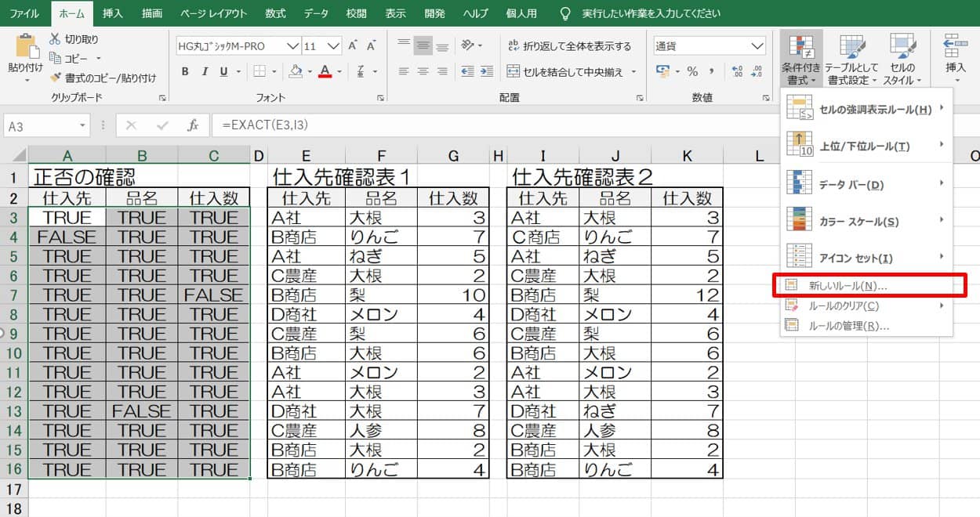980x517 pixels.
Task: Expand the Name Box A3 dropdown arrow
Action: pyautogui.click(x=82, y=125)
